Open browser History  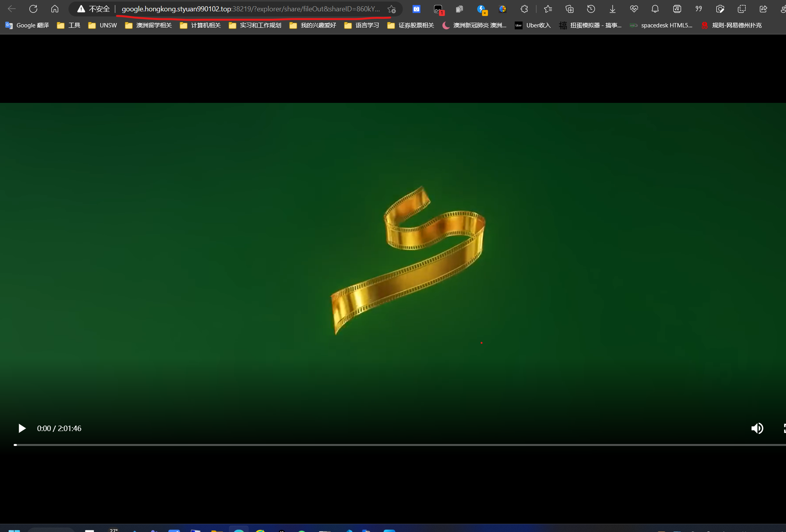pyautogui.click(x=591, y=9)
